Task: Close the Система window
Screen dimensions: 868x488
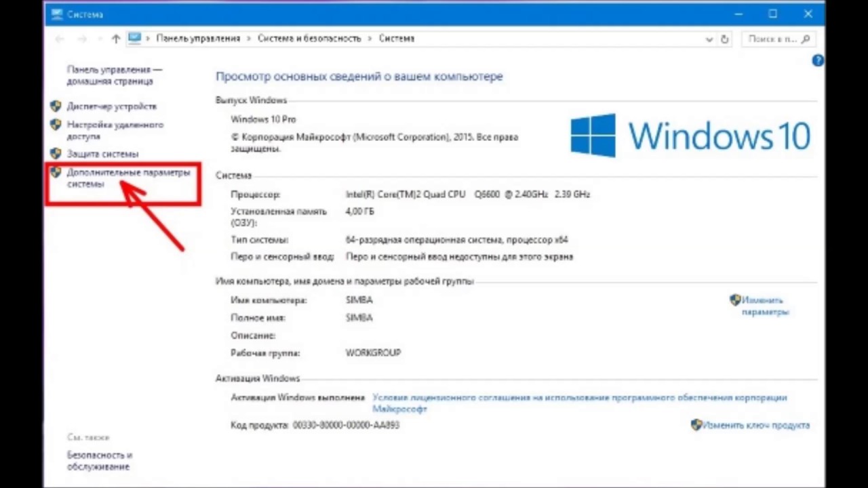Action: [808, 14]
